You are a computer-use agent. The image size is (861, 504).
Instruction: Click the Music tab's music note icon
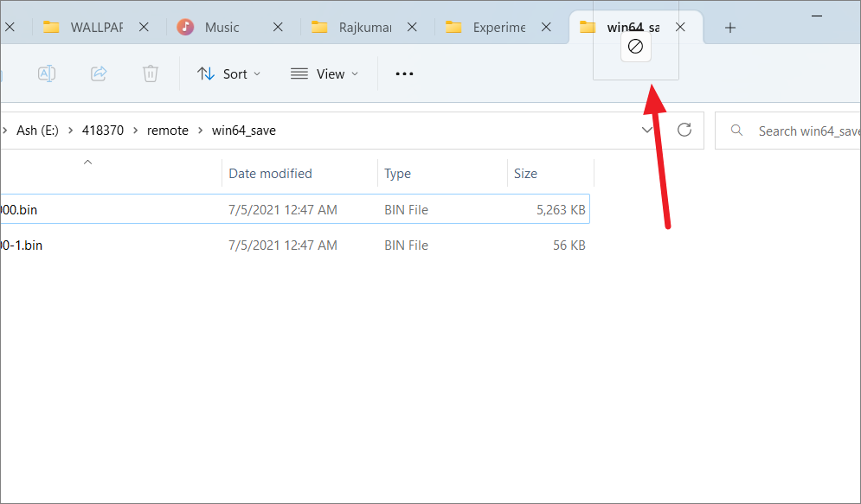pos(185,27)
